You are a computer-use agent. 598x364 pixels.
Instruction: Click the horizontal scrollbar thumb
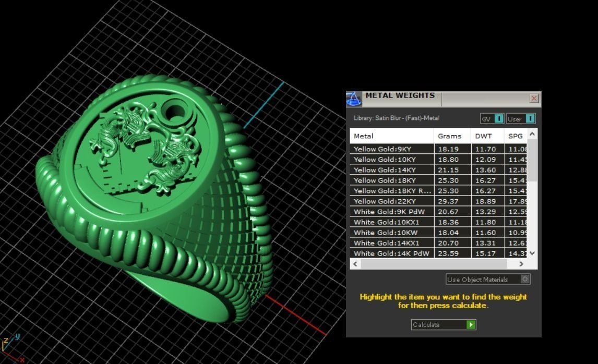coord(434,264)
